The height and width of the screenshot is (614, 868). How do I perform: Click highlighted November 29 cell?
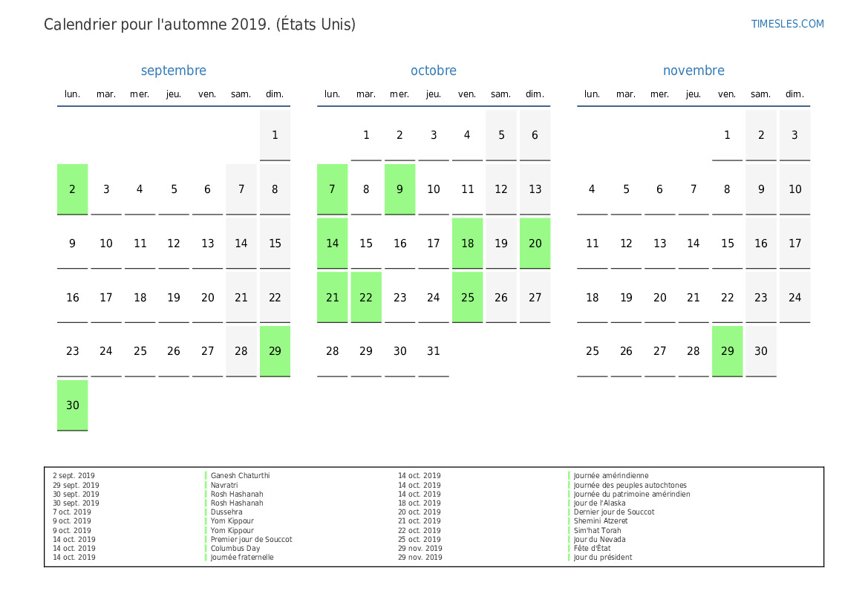(728, 351)
